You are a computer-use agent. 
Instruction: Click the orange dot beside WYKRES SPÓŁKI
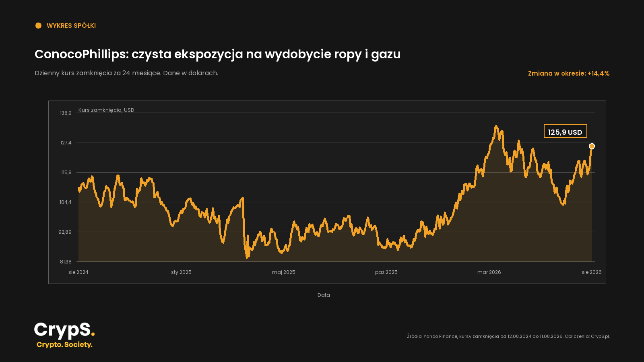click(x=38, y=26)
